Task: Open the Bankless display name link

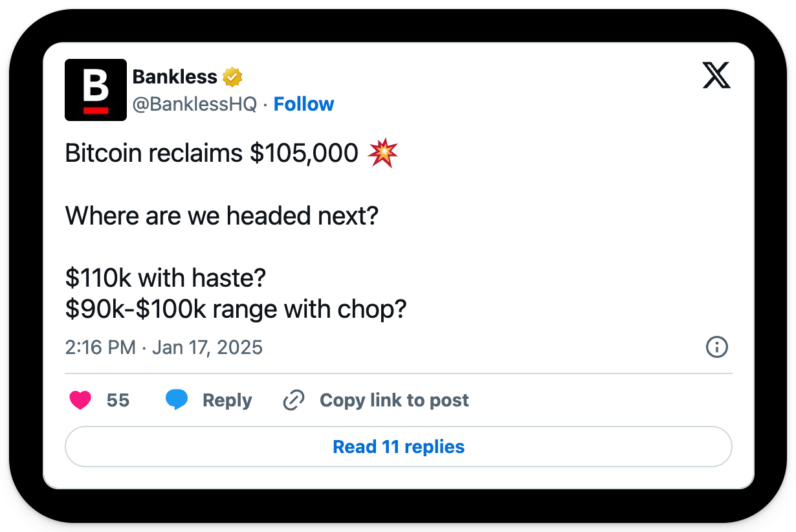Action: coord(175,77)
